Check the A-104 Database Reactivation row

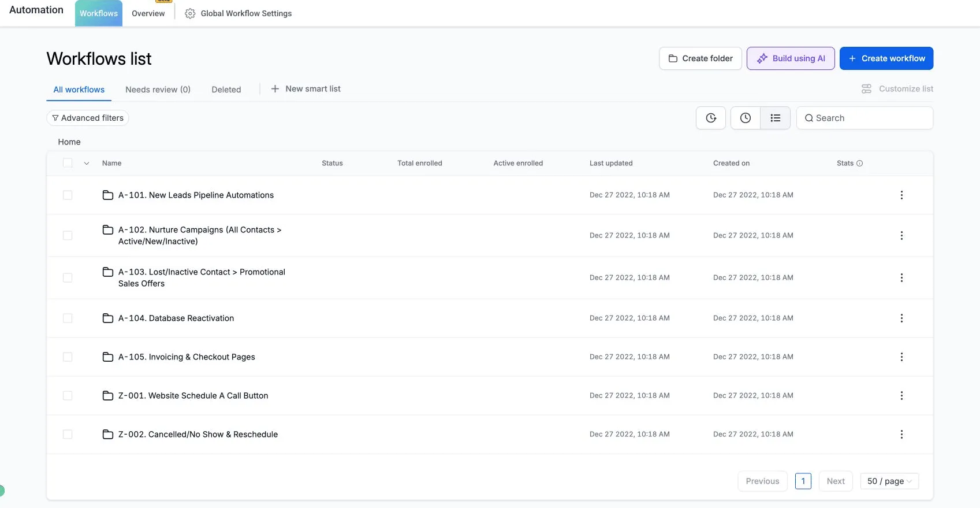[x=68, y=318]
